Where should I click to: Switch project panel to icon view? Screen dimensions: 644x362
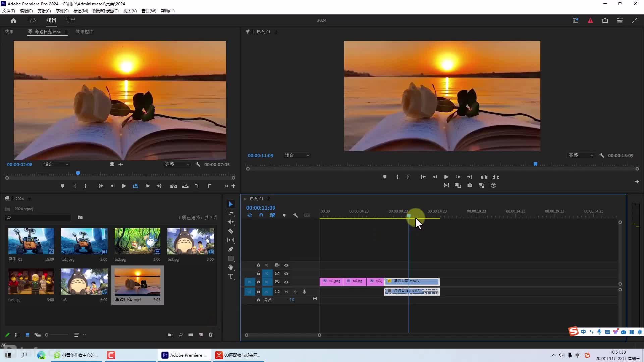click(28, 335)
